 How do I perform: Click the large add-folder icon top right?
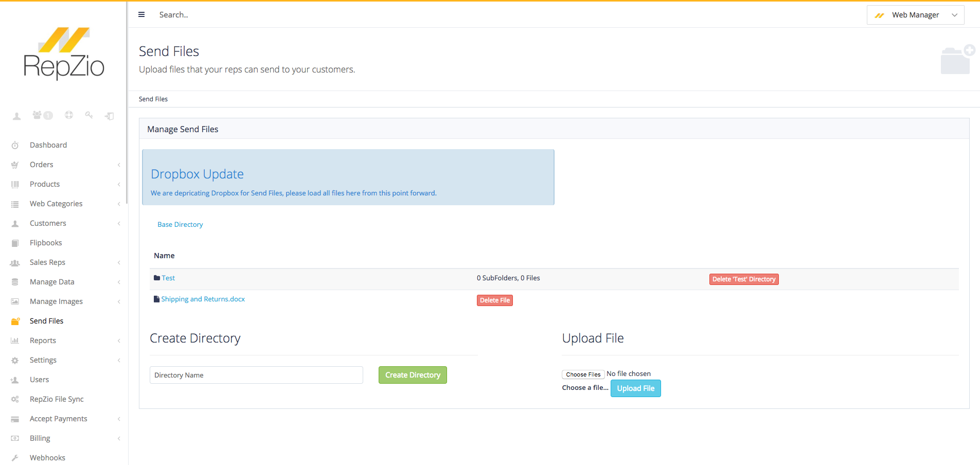957,59
